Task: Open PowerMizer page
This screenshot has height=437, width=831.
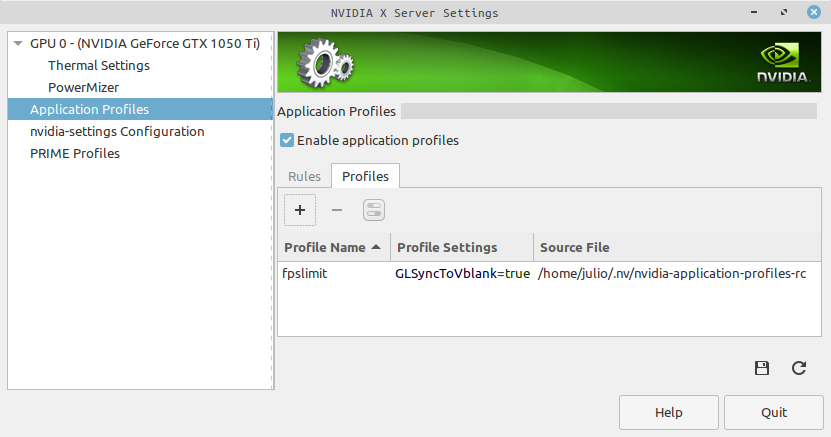Action: [x=83, y=87]
